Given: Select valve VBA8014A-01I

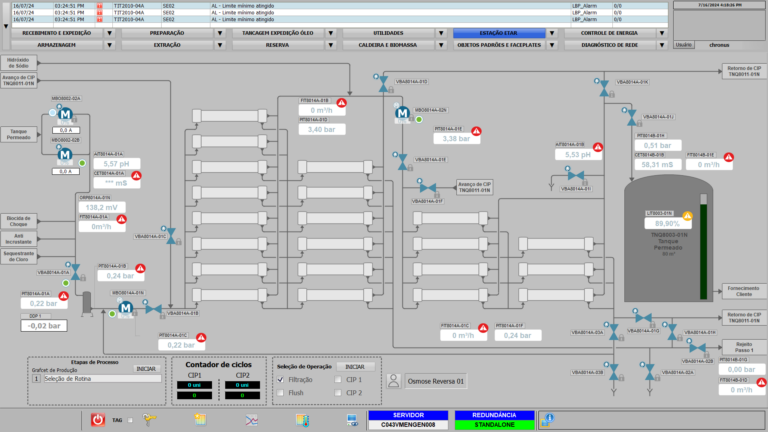Looking at the screenshot, I should [576, 175].
